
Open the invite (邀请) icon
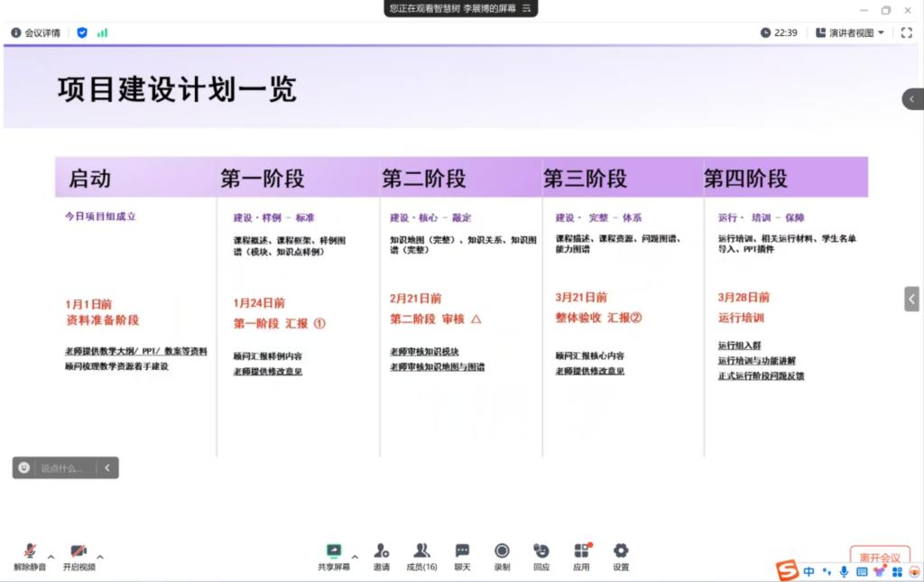click(382, 551)
